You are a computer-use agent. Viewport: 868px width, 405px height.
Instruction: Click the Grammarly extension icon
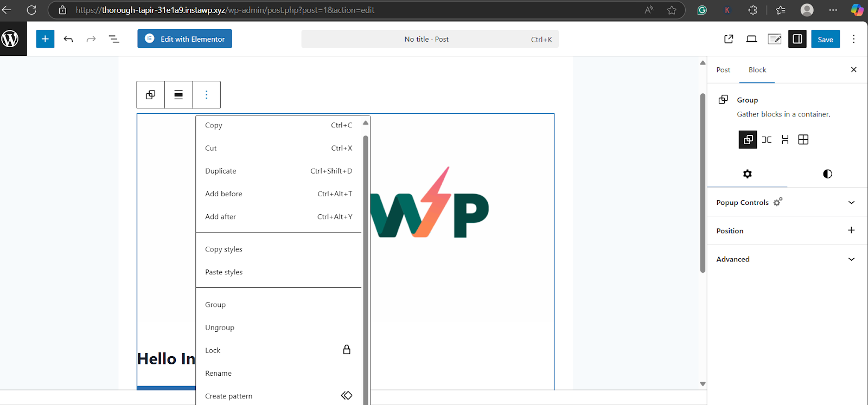702,10
